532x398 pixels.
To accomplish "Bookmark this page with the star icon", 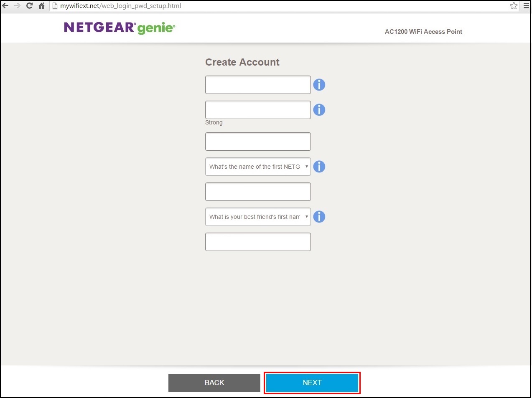I will tap(514, 6).
